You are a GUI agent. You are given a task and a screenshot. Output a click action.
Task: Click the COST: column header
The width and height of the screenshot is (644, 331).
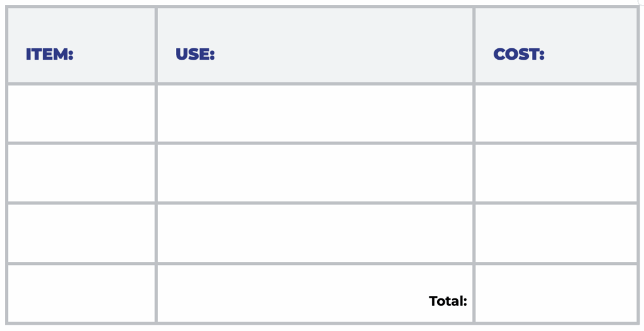[519, 55]
